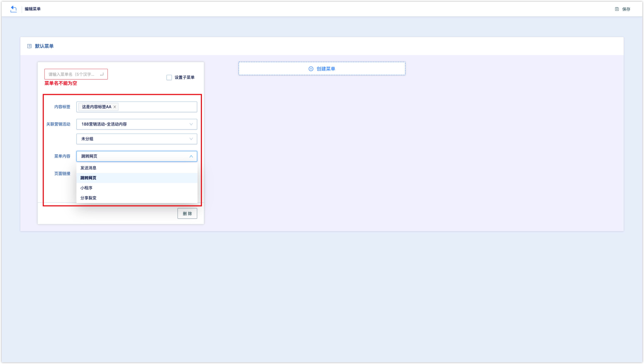
Task: Click the 删除 delete button
Action: tap(187, 213)
